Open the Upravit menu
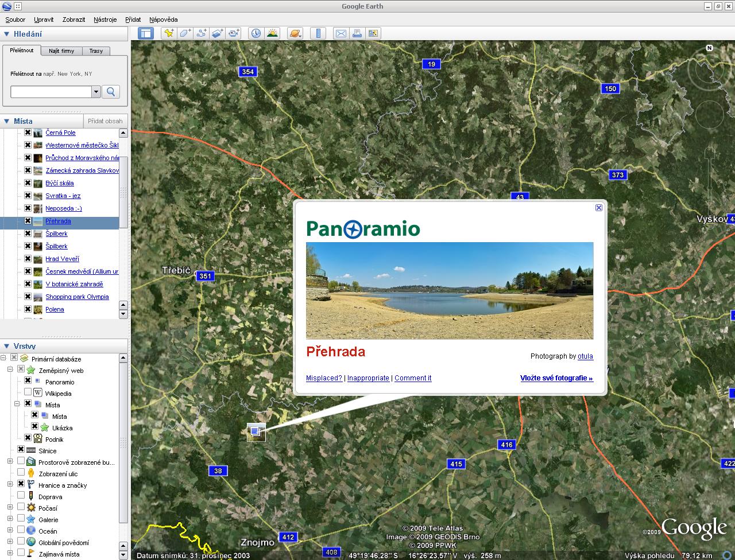Image resolution: width=735 pixels, height=560 pixels. pos(44,20)
